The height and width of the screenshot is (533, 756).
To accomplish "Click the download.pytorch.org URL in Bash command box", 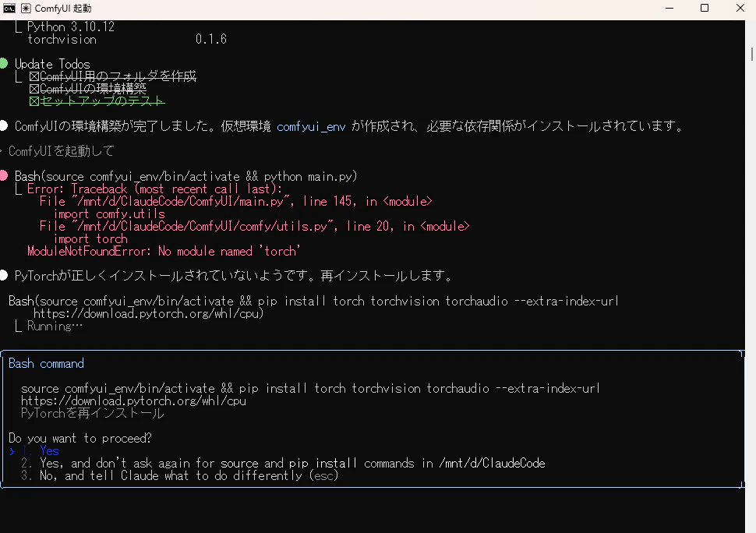I will click(133, 401).
